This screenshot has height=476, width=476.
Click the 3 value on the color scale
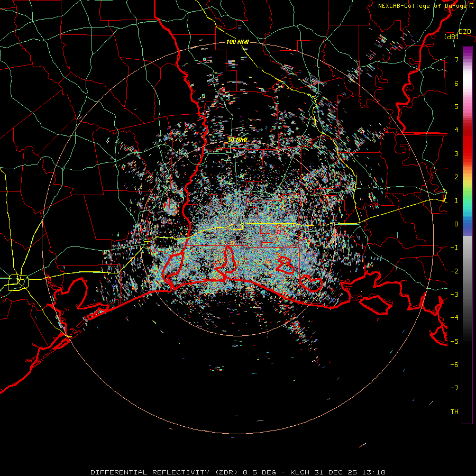coord(456,153)
